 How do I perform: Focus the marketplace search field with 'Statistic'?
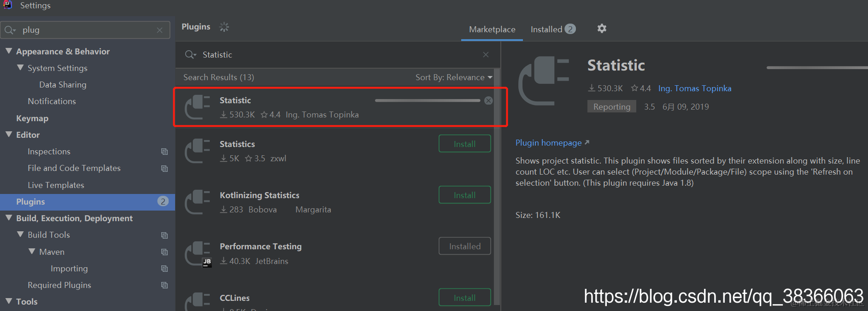point(338,55)
